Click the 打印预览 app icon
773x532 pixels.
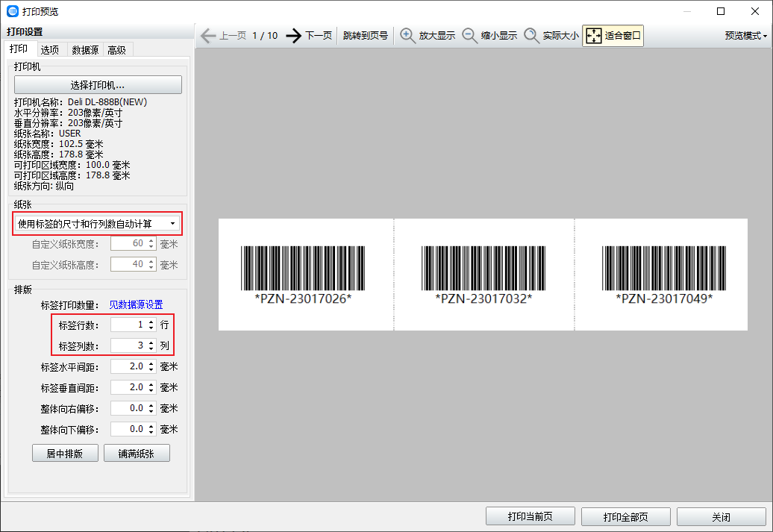pos(13,11)
